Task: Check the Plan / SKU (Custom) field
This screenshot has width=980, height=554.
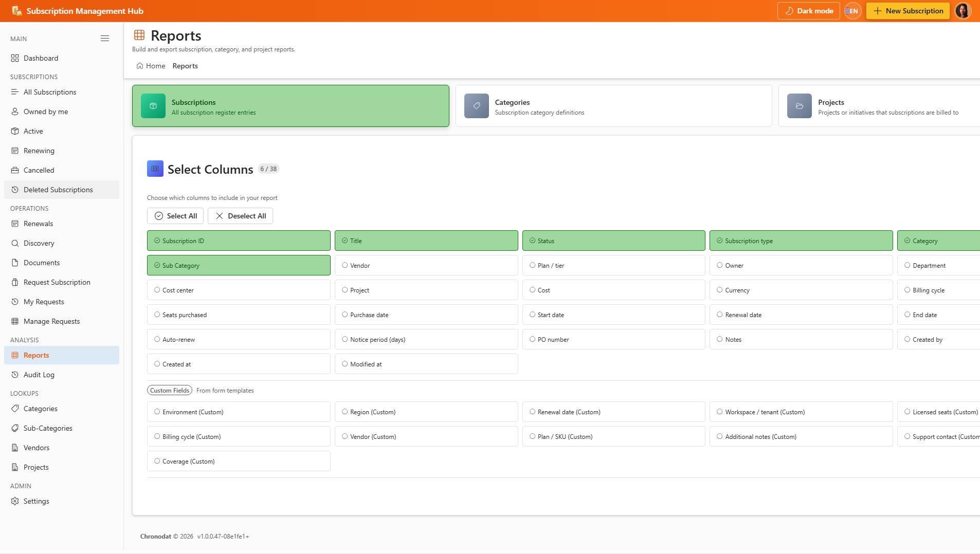Action: click(x=614, y=436)
